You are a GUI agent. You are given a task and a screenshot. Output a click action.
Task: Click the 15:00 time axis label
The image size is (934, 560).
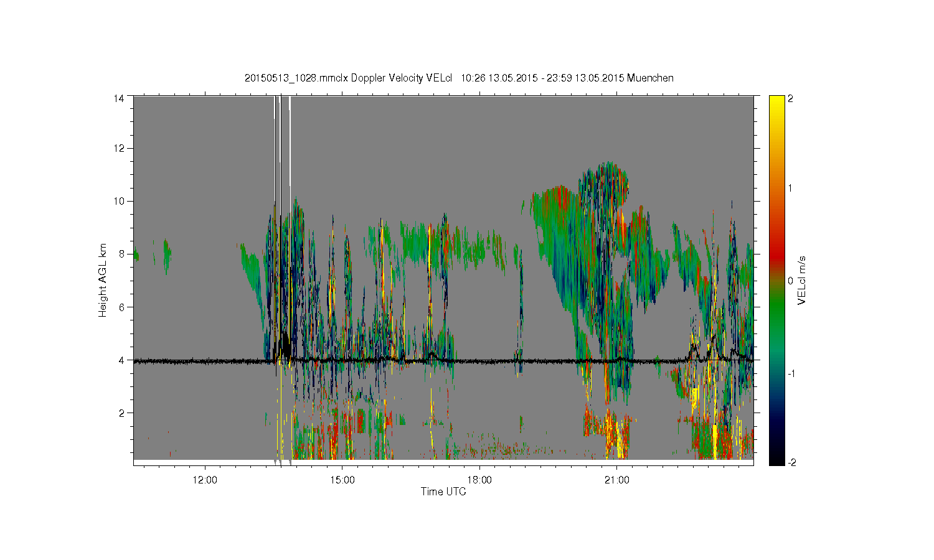(342, 480)
